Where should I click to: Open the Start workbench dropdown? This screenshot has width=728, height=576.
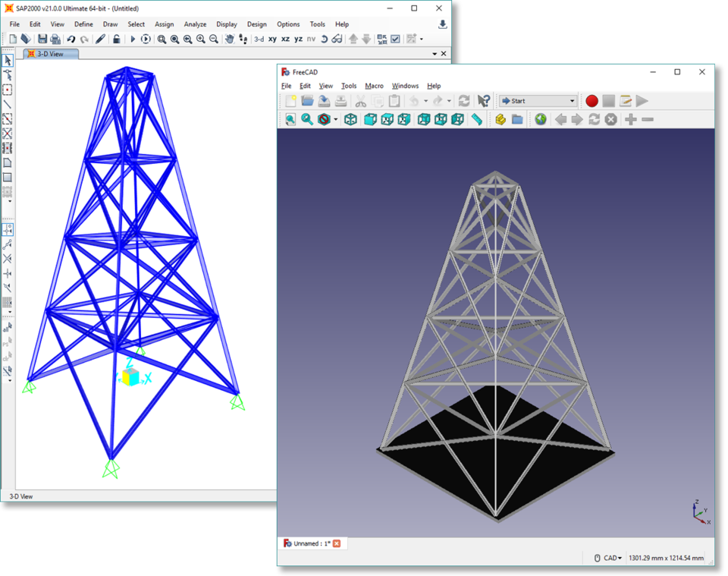538,101
